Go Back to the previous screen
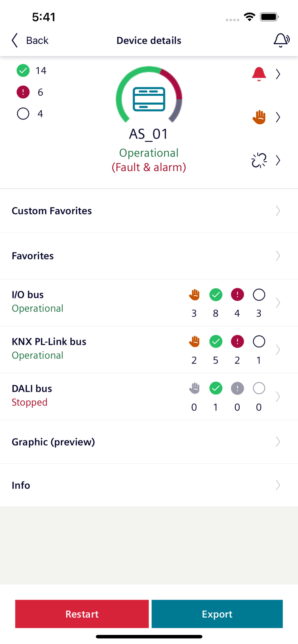Viewport: 298px width, 644px height. click(x=30, y=41)
